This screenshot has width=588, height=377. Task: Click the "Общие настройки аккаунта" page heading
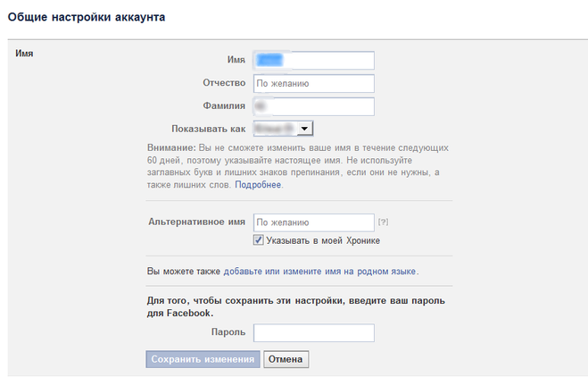click(x=86, y=17)
